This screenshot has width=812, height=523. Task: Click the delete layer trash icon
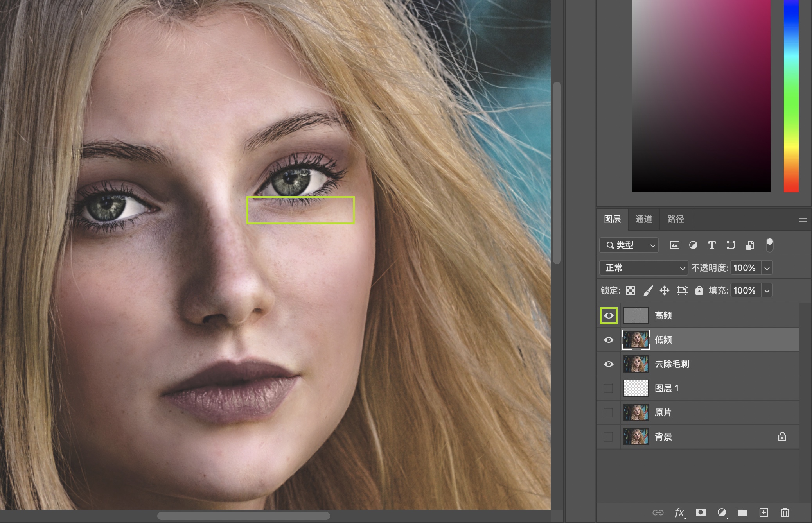tap(785, 512)
